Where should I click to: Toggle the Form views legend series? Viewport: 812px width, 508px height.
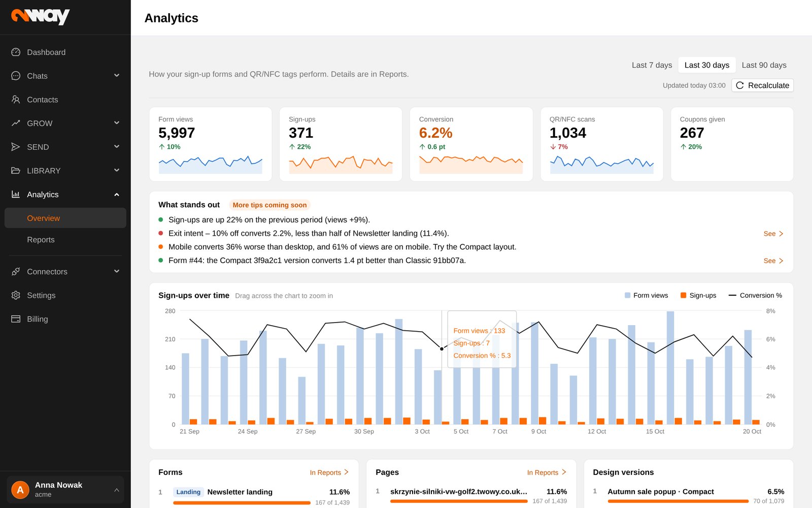[646, 295]
